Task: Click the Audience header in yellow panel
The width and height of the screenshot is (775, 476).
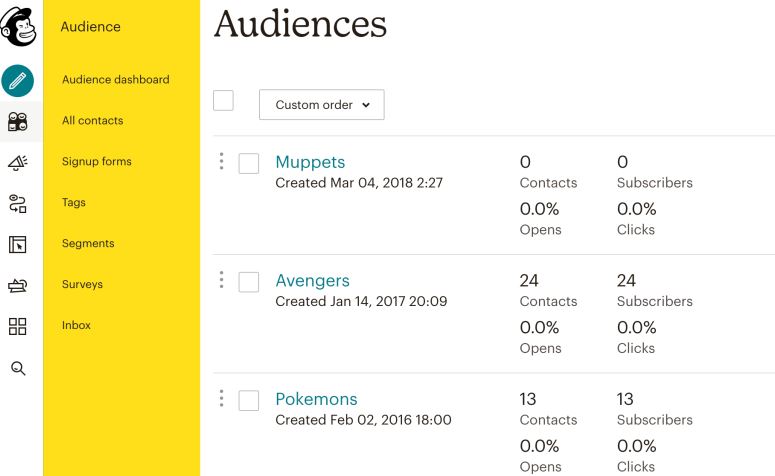Action: [x=90, y=27]
